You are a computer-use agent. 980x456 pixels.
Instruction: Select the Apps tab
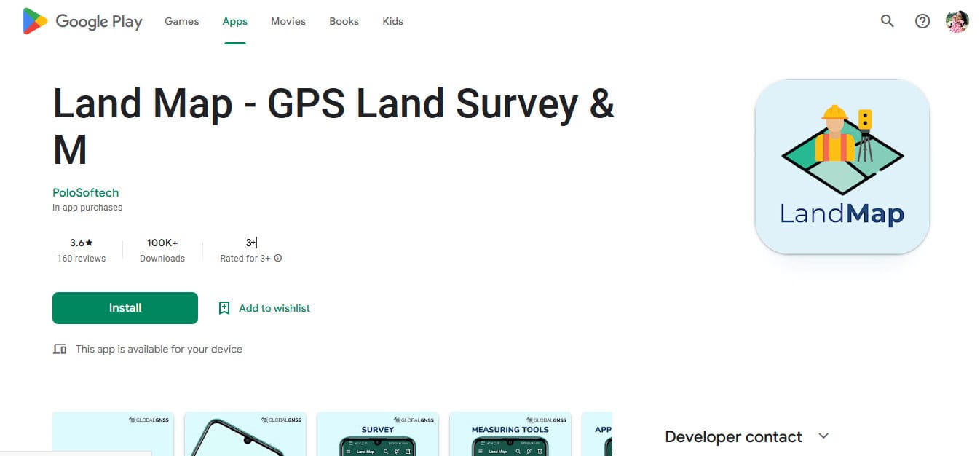click(235, 21)
